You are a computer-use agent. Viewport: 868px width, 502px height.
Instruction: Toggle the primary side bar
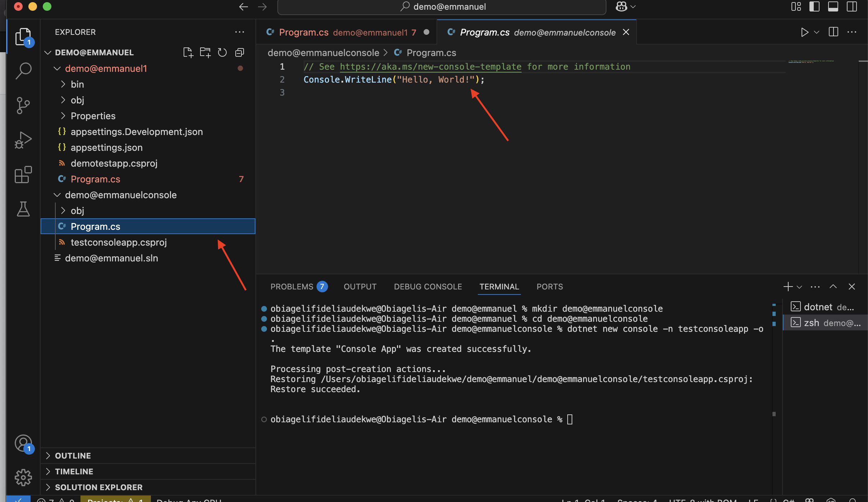tap(814, 7)
